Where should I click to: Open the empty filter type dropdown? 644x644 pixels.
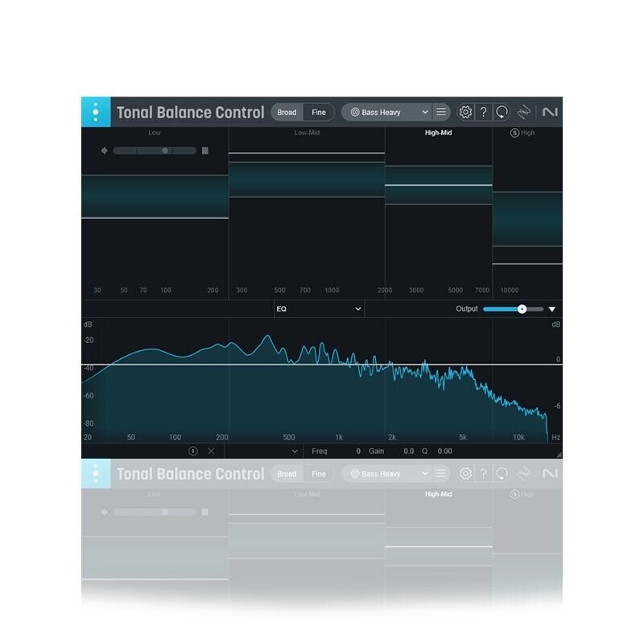(x=264, y=451)
